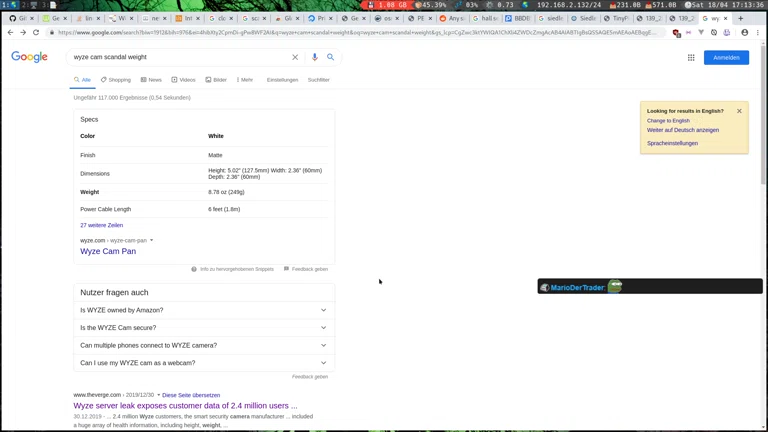Switch to the BBDB tab
The height and width of the screenshot is (432, 768).
tap(518, 19)
